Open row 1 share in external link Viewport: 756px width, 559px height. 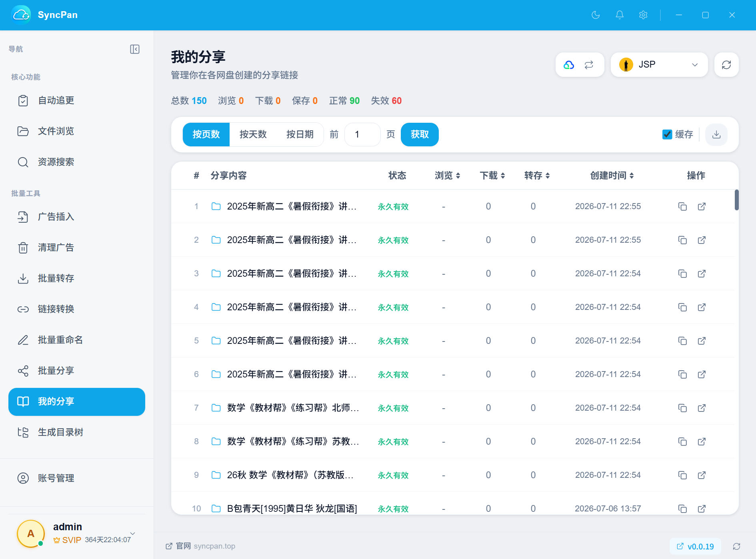tap(702, 206)
